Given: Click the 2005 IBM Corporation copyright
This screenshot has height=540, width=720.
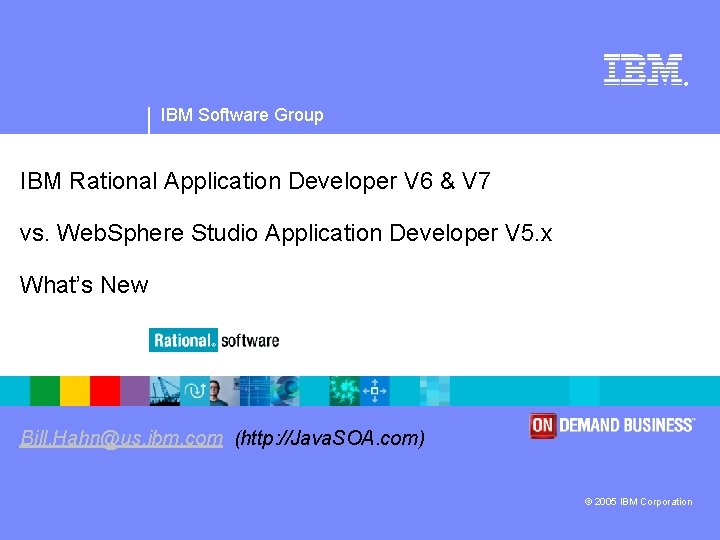Looking at the screenshot, I should 638,501.
